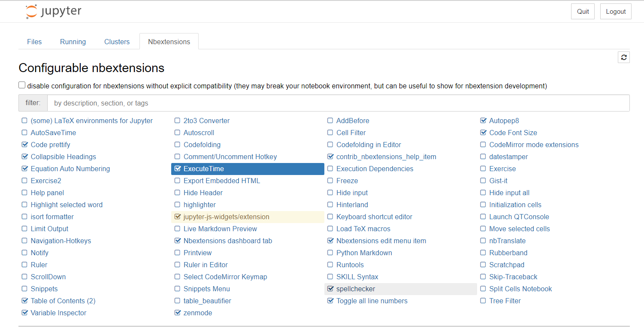
Task: Open Codefolding in Editor extension
Action: click(x=369, y=145)
